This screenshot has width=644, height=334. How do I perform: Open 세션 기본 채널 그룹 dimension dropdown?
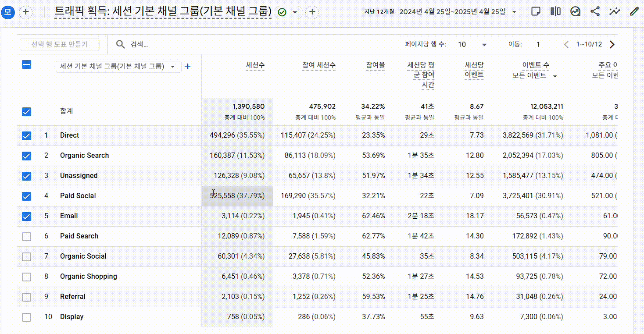click(x=118, y=66)
